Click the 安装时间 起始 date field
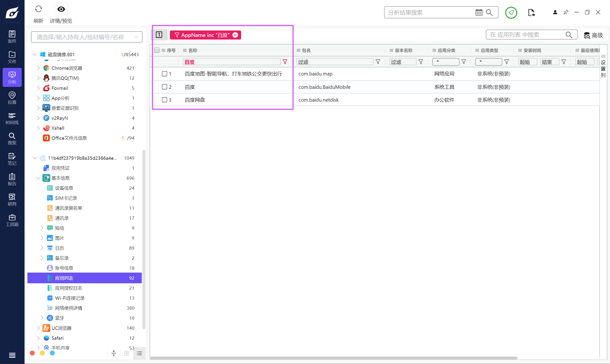This screenshot has height=364, width=610. point(528,62)
